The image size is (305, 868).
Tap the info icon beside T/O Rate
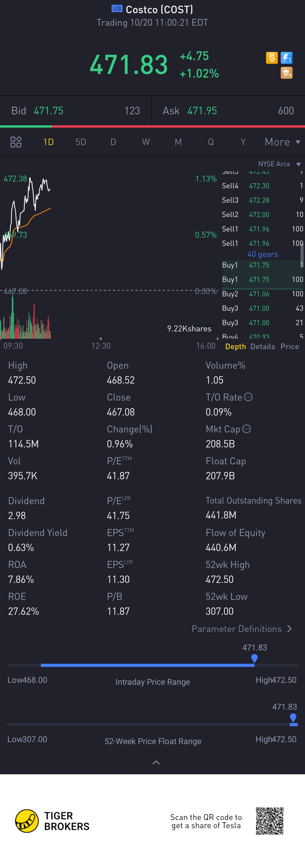[x=248, y=397]
